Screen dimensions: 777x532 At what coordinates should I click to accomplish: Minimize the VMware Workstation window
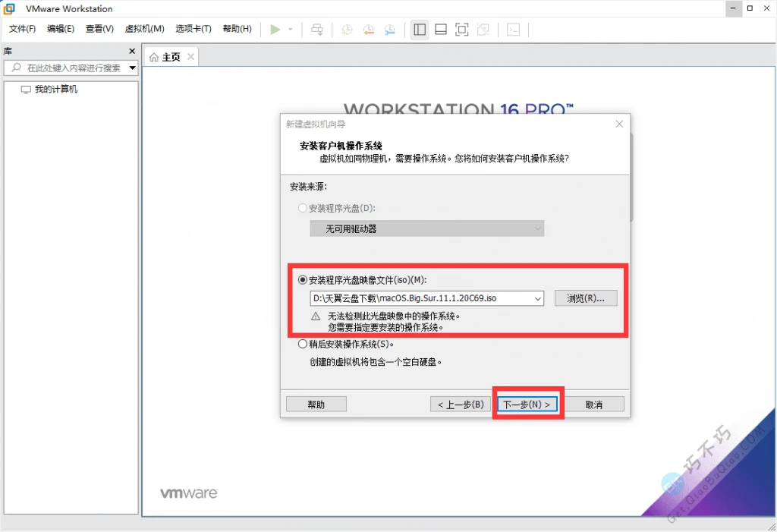[x=734, y=8]
